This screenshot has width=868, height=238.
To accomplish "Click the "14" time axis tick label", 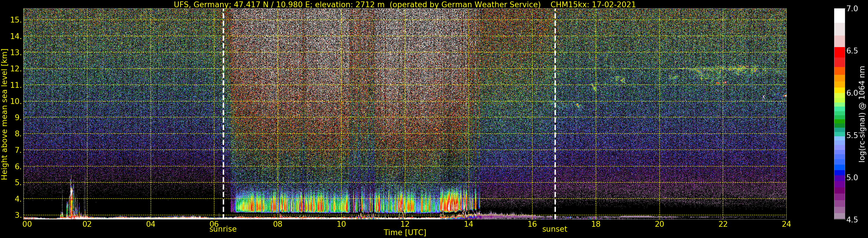I will (468, 224).
